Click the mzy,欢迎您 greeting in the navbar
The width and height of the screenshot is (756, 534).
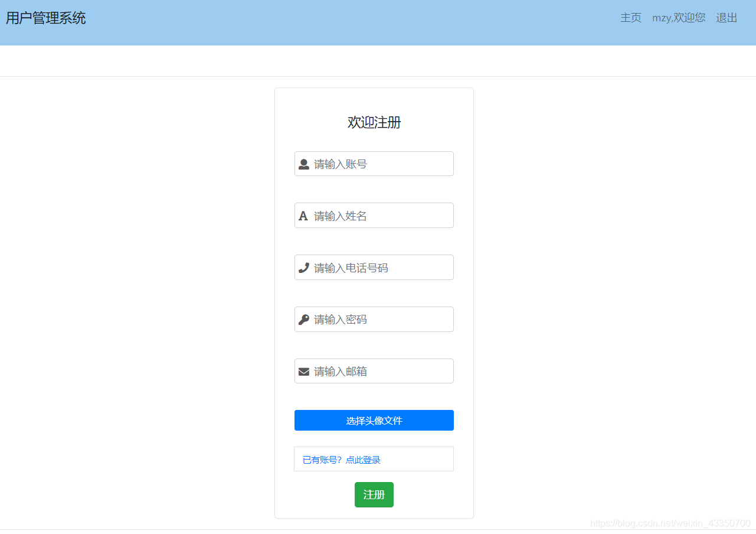pos(678,18)
